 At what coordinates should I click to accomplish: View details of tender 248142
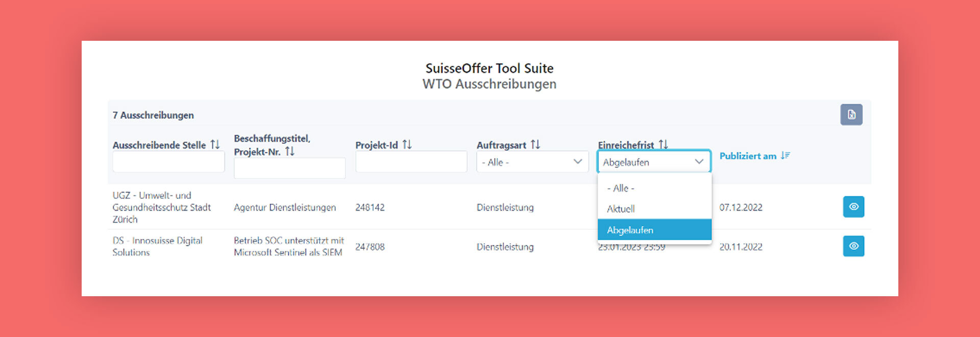click(x=853, y=207)
